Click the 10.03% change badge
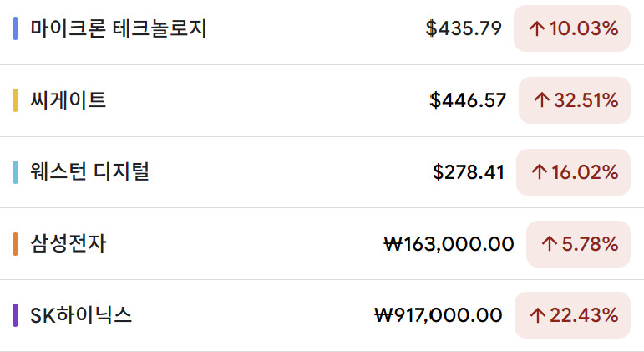This screenshot has width=644, height=352. [x=572, y=29]
